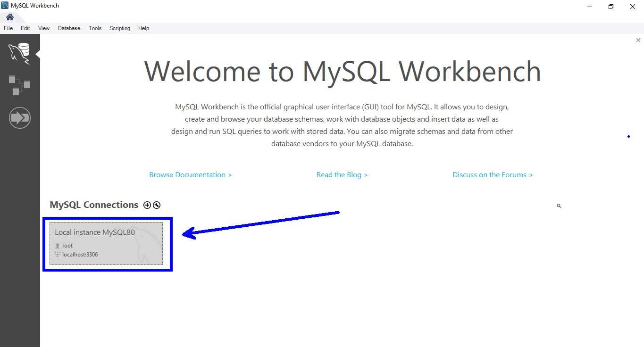Screen dimensions: 644x347
Task: Open the MySQL Connections sidebar dolphin icon
Action: click(x=19, y=52)
